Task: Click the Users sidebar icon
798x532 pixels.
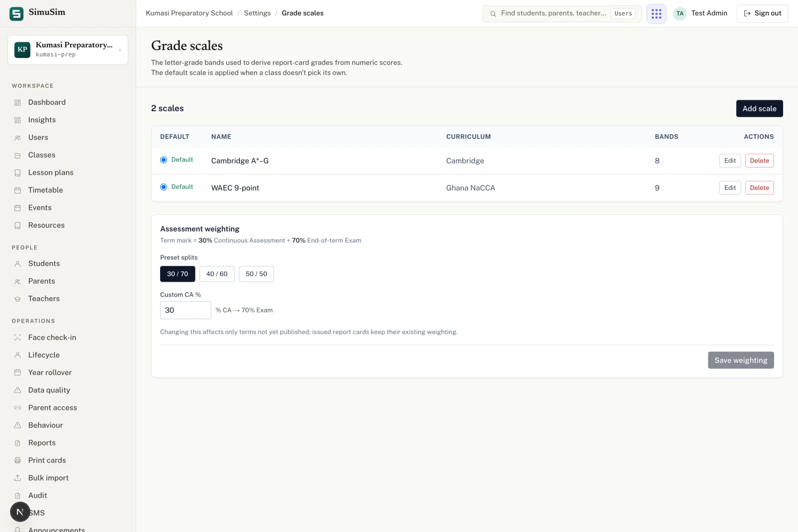Action: click(17, 138)
